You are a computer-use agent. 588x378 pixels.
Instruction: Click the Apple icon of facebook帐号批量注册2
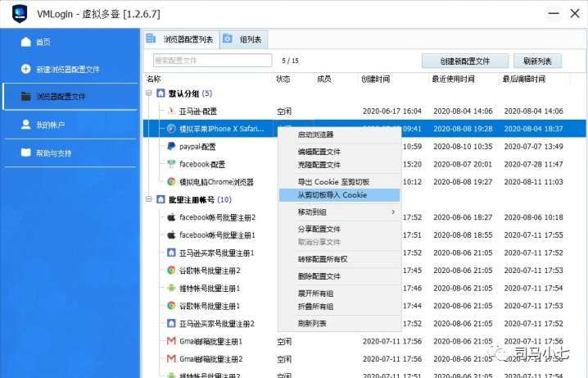click(171, 217)
